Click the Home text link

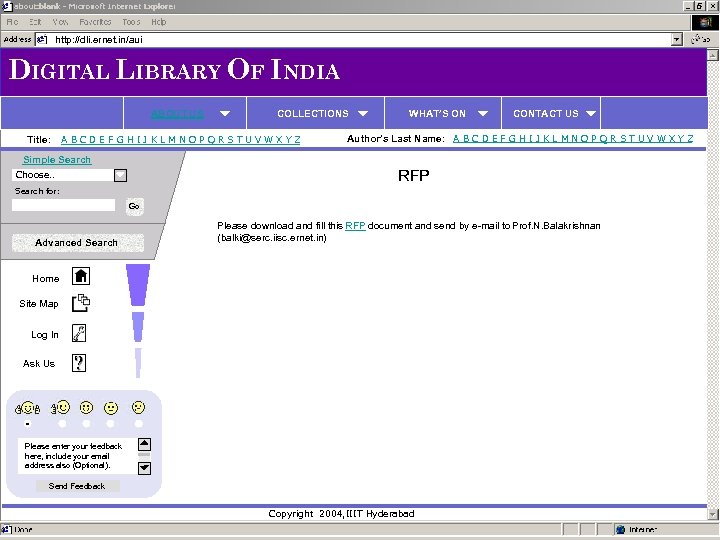[45, 279]
